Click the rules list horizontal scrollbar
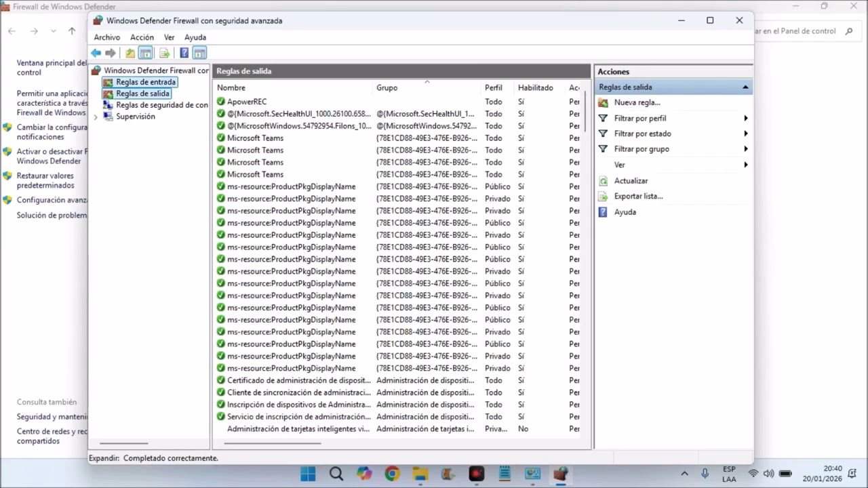The height and width of the screenshot is (488, 868). [x=271, y=444]
